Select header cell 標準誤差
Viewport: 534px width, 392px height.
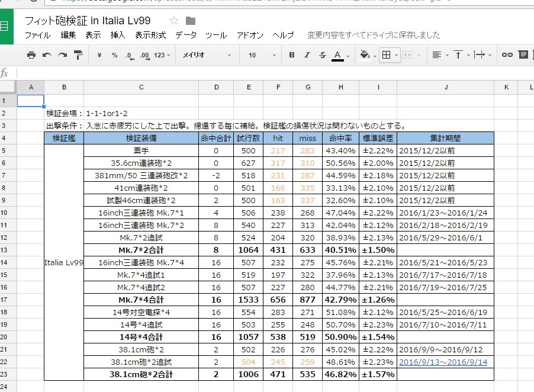click(x=378, y=139)
